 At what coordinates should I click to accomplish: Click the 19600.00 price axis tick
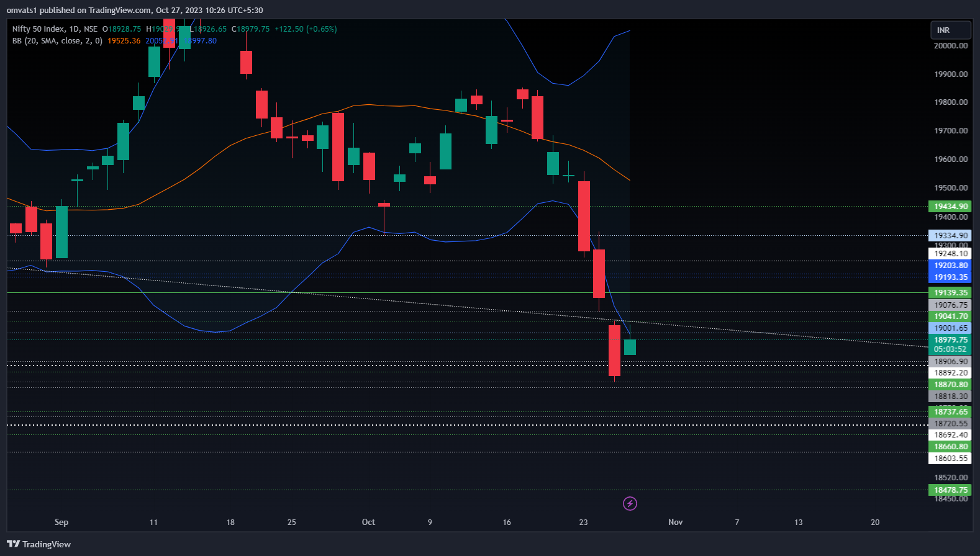951,159
